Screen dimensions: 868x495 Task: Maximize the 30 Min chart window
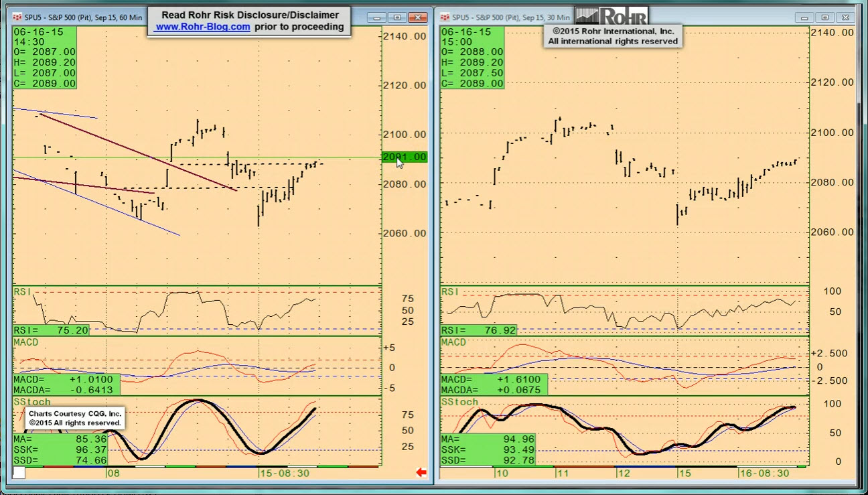pos(825,17)
